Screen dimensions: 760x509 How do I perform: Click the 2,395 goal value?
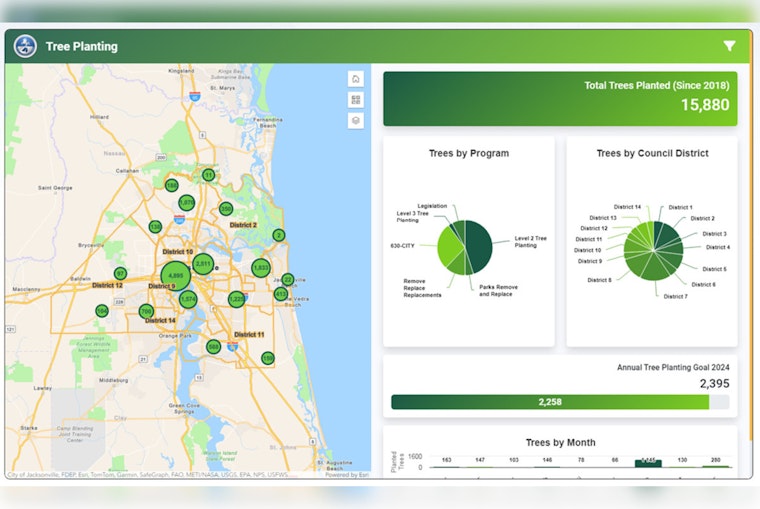coord(714,383)
